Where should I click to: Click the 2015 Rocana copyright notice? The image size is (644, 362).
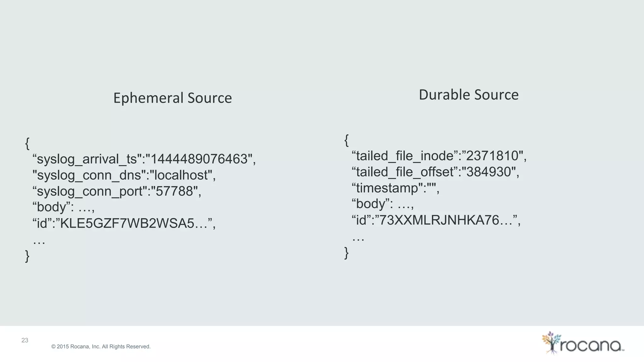click(101, 347)
